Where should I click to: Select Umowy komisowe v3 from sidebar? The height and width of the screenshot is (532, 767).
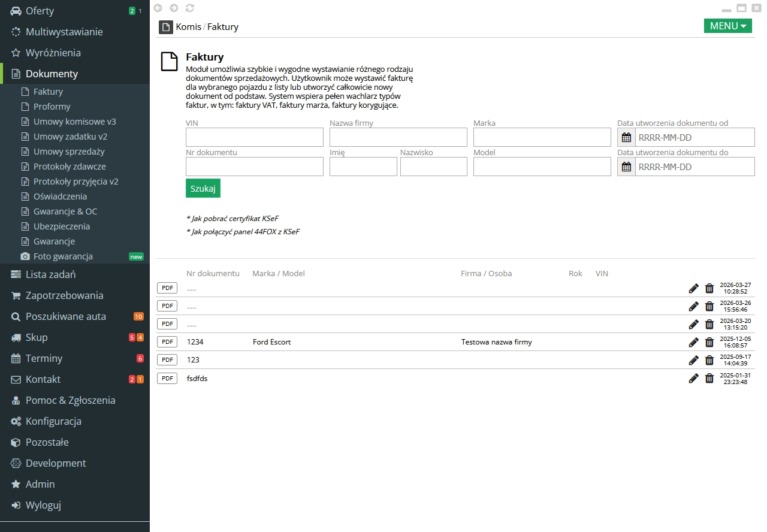pos(74,122)
